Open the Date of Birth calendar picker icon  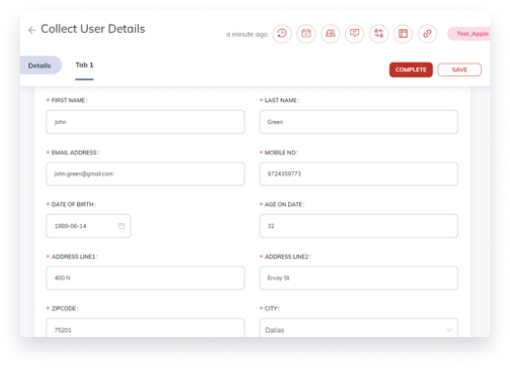pyautogui.click(x=121, y=226)
